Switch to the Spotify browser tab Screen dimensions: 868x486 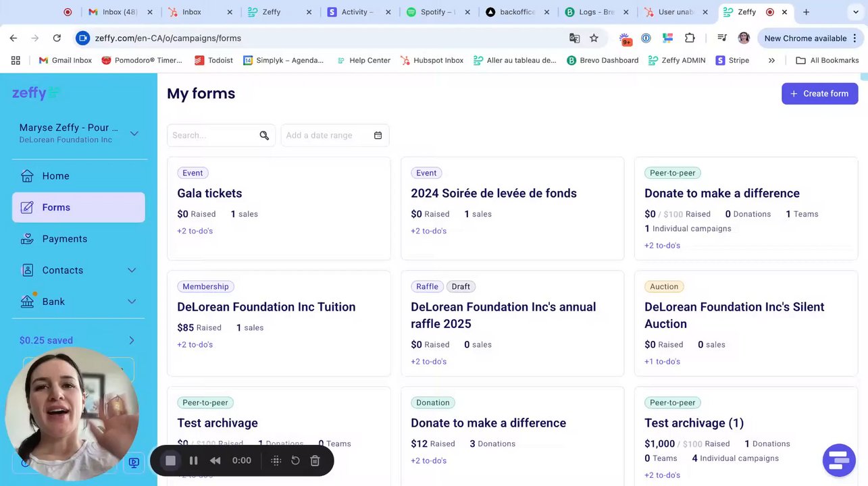[x=439, y=12]
